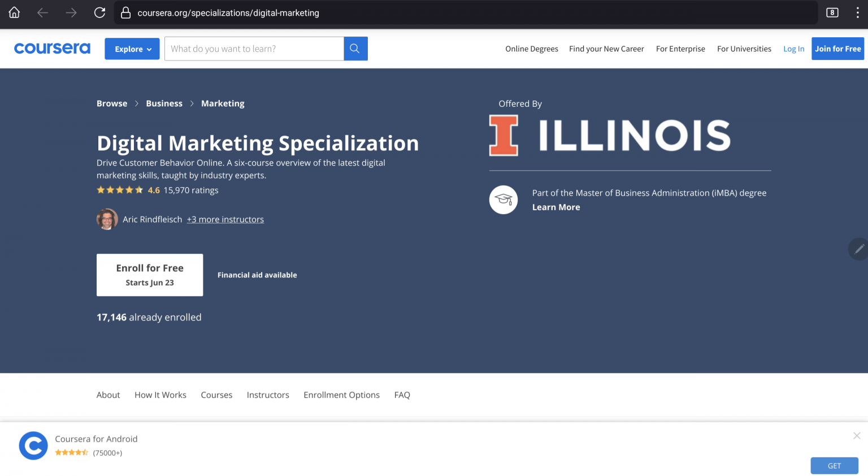This screenshot has height=476, width=868.
Task: Click the graduation cap icon
Action: click(503, 200)
